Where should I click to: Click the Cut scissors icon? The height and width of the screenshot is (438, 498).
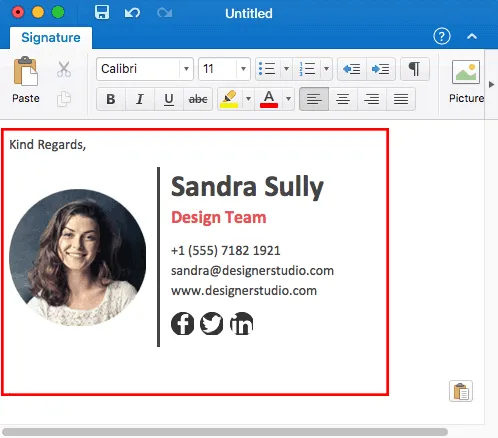(64, 69)
